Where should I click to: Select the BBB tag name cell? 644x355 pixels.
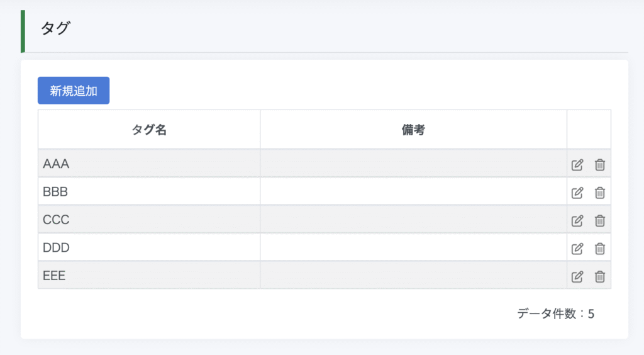149,191
